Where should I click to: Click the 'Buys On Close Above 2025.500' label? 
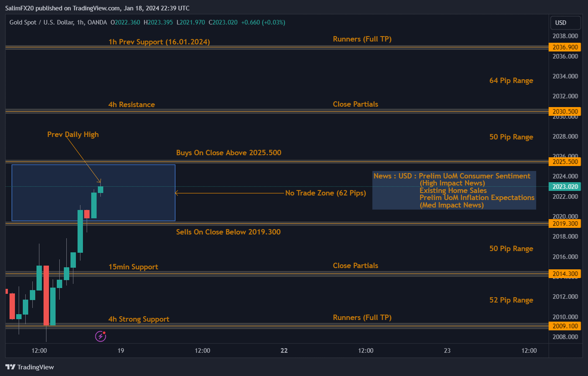228,153
